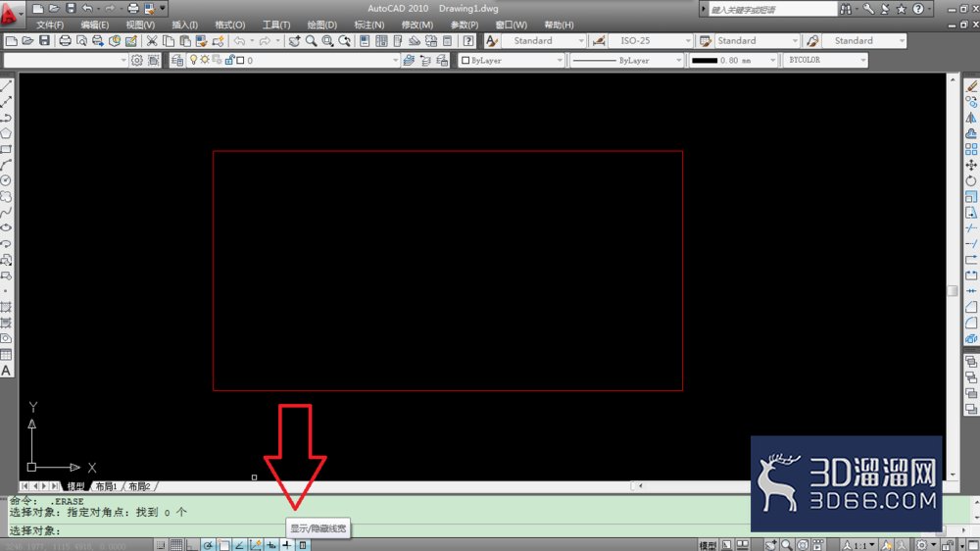
Task: Click Quick View Layouts button in status bar
Action: (743, 545)
